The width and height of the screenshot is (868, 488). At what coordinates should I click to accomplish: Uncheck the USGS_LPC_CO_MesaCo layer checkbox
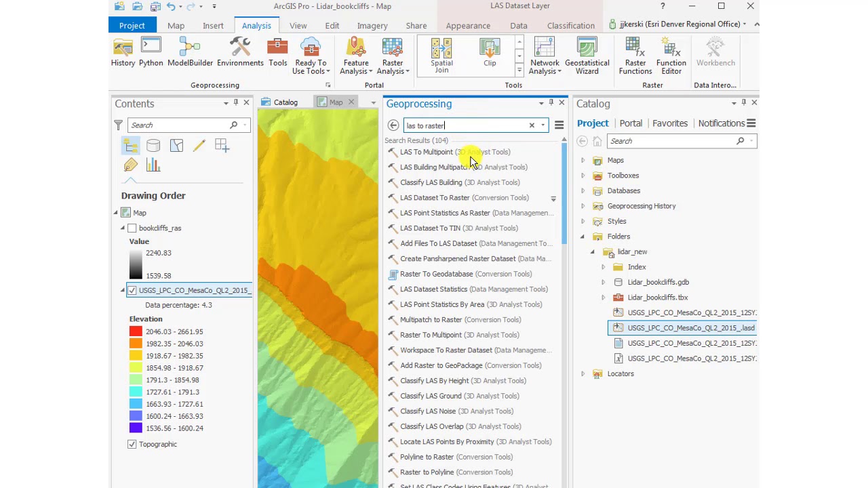[x=132, y=290]
